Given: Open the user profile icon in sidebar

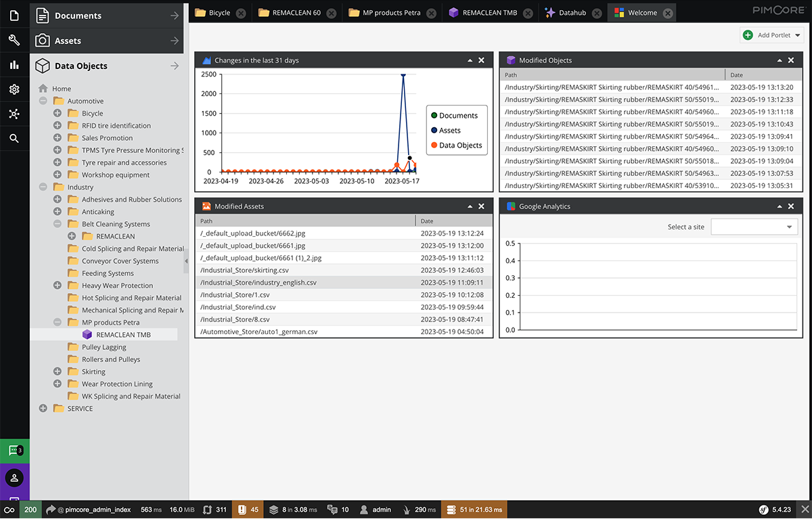Looking at the screenshot, I should coord(14,478).
